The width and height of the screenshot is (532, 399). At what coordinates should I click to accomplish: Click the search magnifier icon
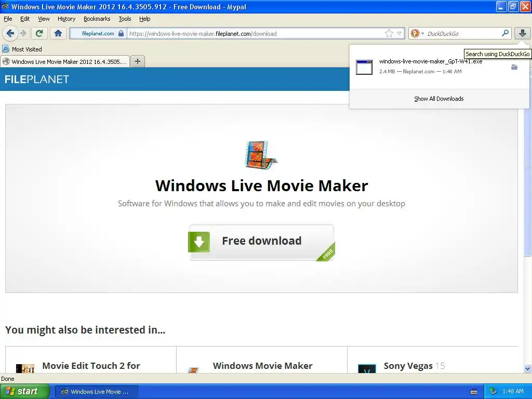tap(505, 33)
